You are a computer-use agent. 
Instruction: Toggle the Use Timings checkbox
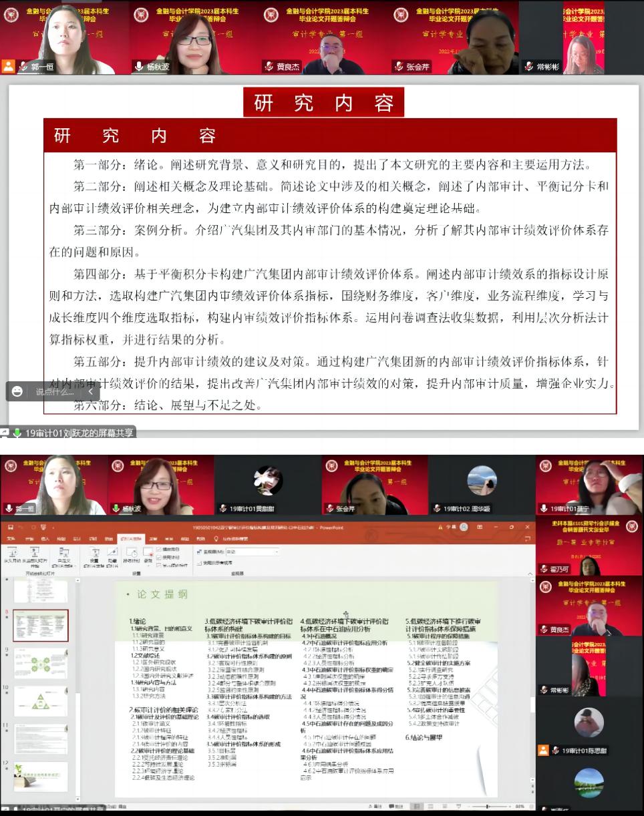point(158,557)
